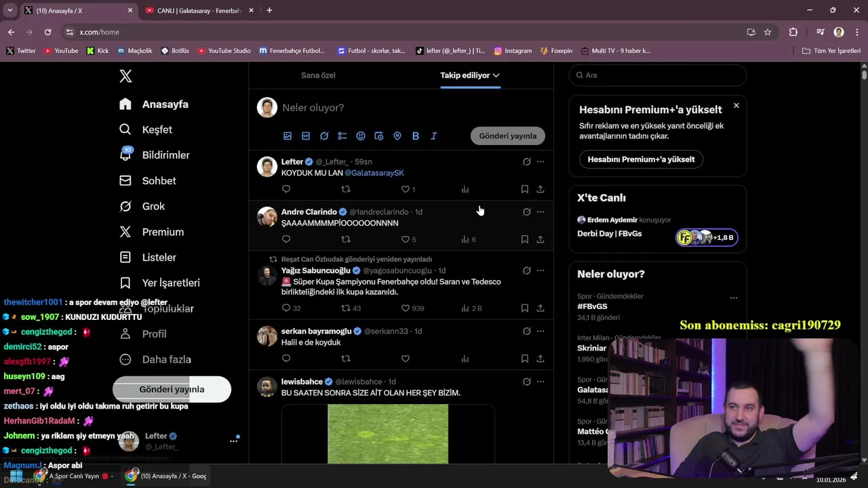Reload the x.com page
Image resolution: width=868 pixels, height=488 pixels.
pyautogui.click(x=47, y=32)
